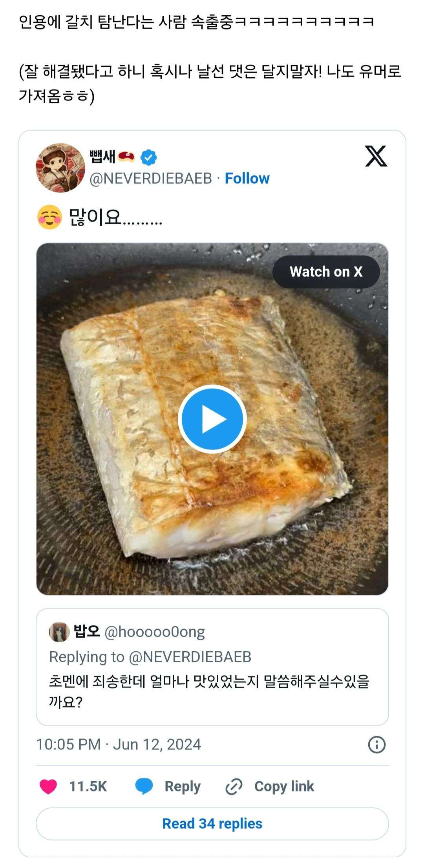Click Watch on X button
This screenshot has height=868, width=424.
(326, 272)
